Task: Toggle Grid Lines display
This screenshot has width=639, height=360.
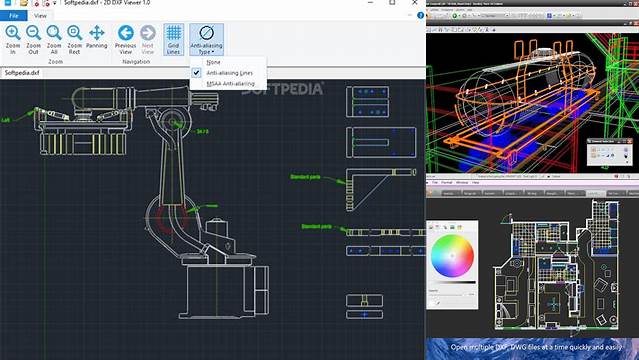Action: (173, 40)
